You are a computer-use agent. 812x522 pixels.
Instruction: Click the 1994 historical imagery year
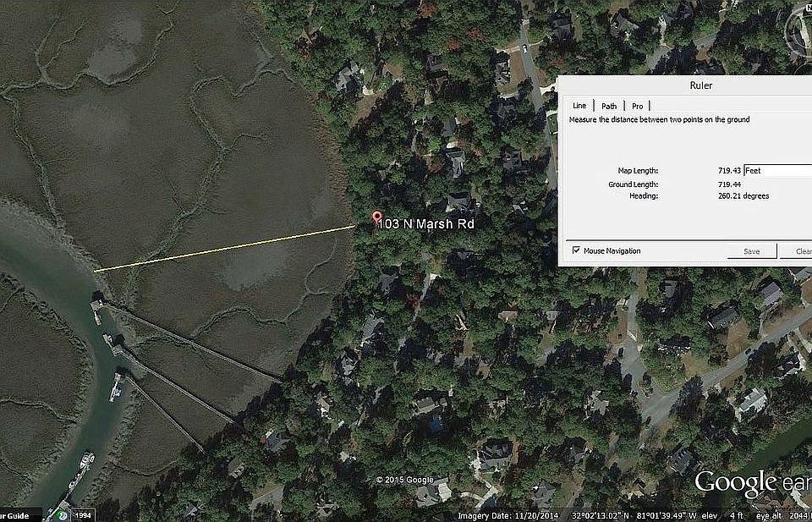pyautogui.click(x=83, y=516)
